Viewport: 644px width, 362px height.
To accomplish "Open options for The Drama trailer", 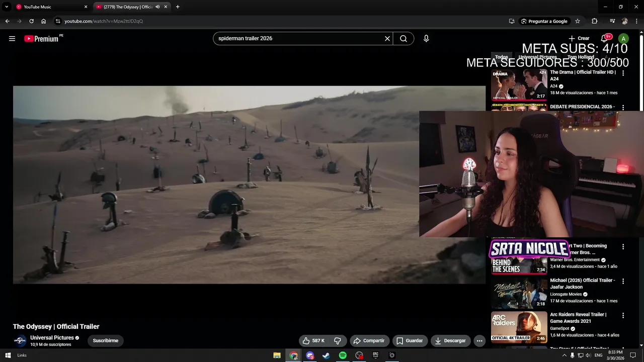I will click(x=623, y=73).
